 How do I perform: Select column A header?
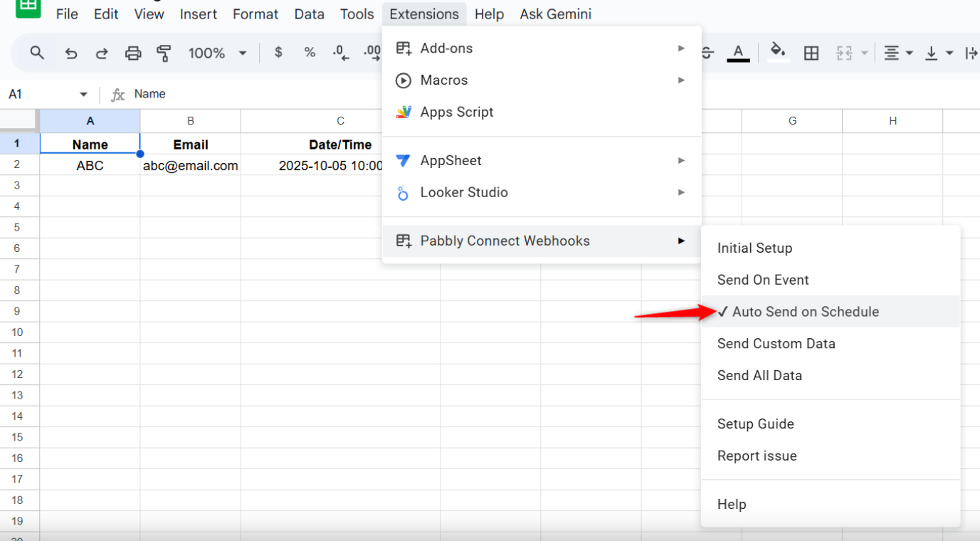(90, 121)
